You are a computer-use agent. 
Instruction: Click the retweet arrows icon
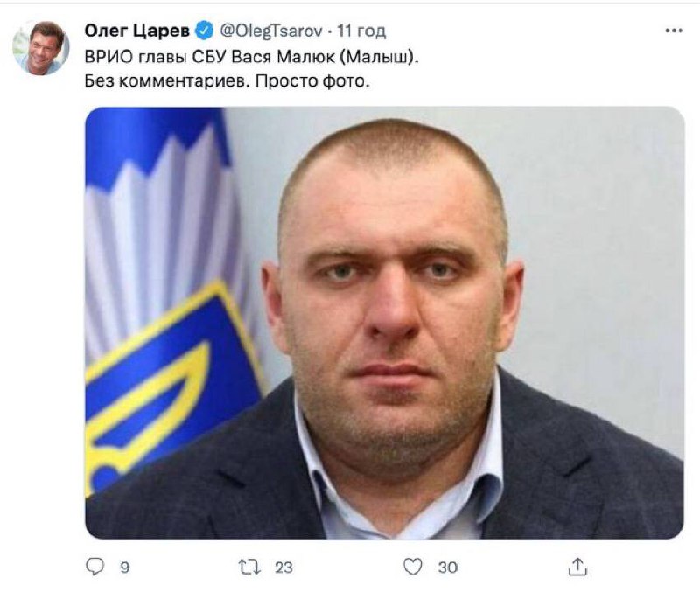click(249, 567)
